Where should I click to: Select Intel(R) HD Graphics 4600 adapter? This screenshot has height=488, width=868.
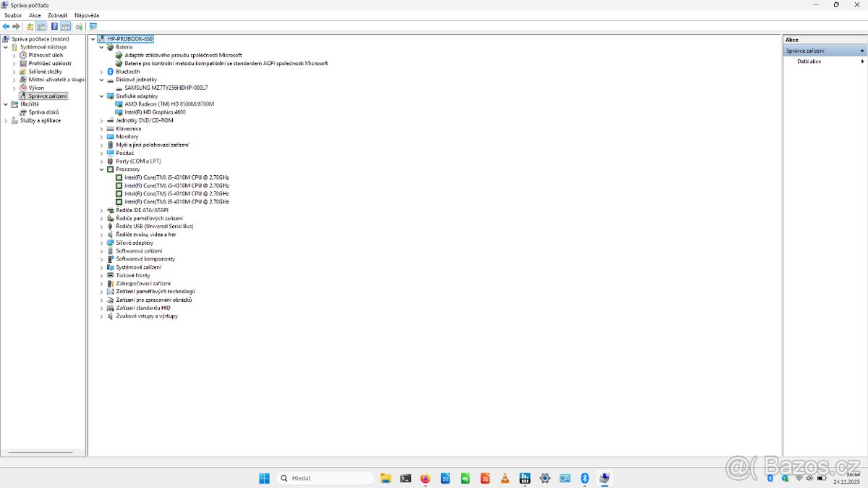coord(155,112)
